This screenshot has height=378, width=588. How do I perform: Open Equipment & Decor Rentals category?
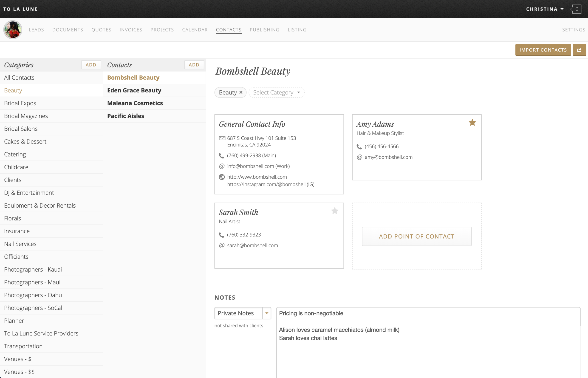point(51,206)
